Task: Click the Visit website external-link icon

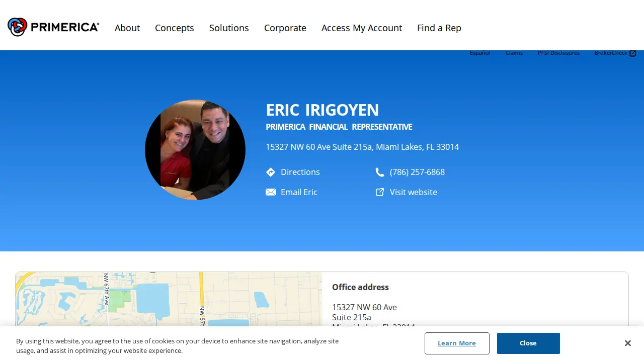Action: 380,192
